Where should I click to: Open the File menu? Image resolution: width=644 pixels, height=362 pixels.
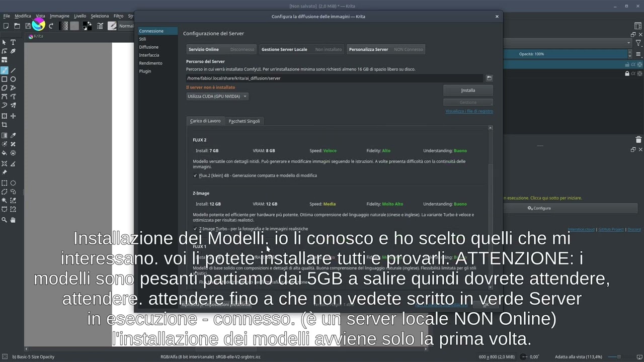pos(7,16)
